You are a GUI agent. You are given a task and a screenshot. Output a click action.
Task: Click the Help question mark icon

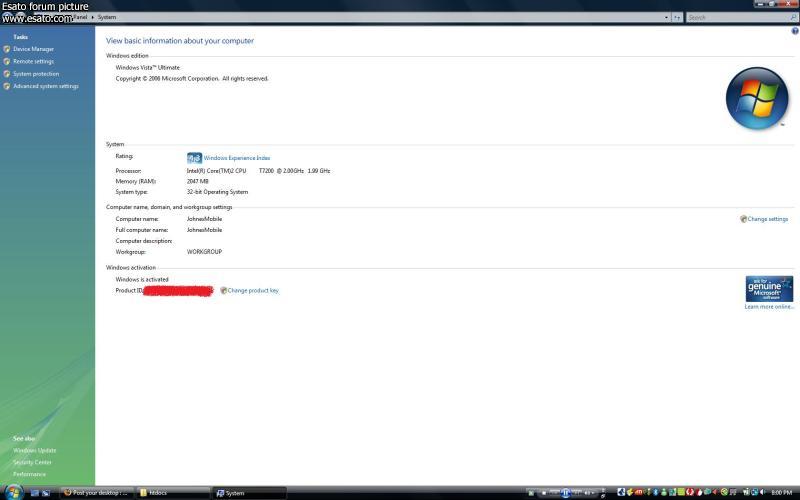click(794, 31)
